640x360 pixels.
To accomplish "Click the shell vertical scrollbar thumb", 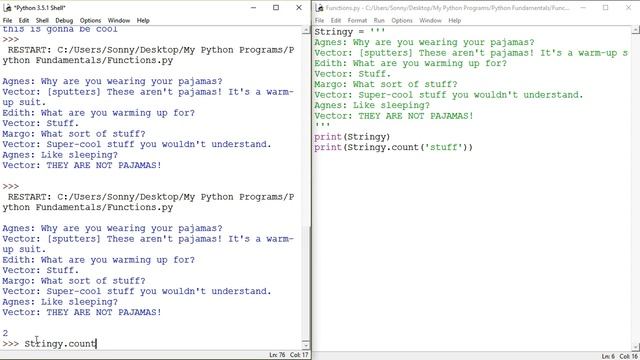I will [x=306, y=282].
